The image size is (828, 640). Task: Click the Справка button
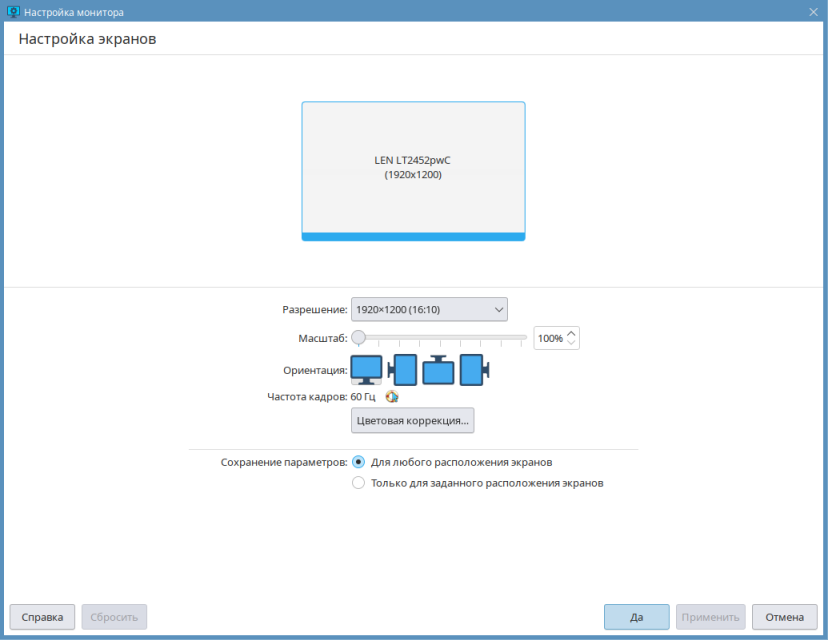[42, 617]
